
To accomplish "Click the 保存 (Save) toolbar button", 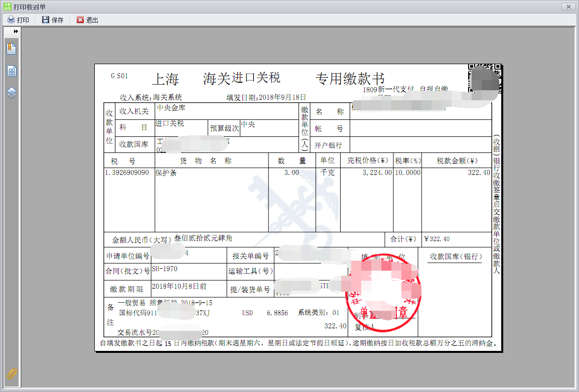I will 53,20.
